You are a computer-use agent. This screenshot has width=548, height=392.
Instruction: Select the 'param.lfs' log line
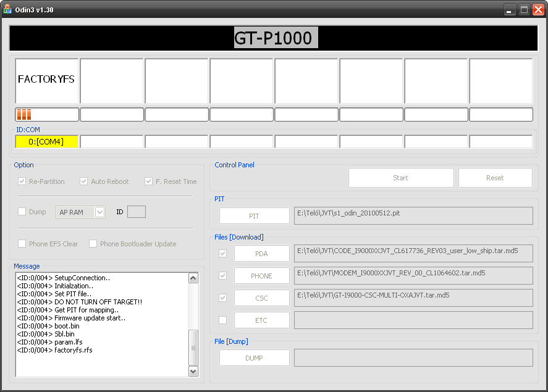[49, 342]
